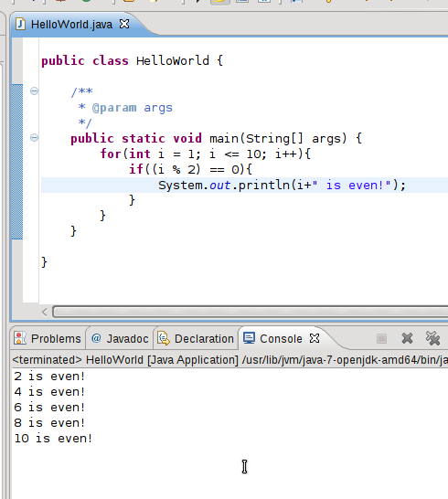Click console output '10 is even!'
The height and width of the screenshot is (499, 448).
[53, 439]
